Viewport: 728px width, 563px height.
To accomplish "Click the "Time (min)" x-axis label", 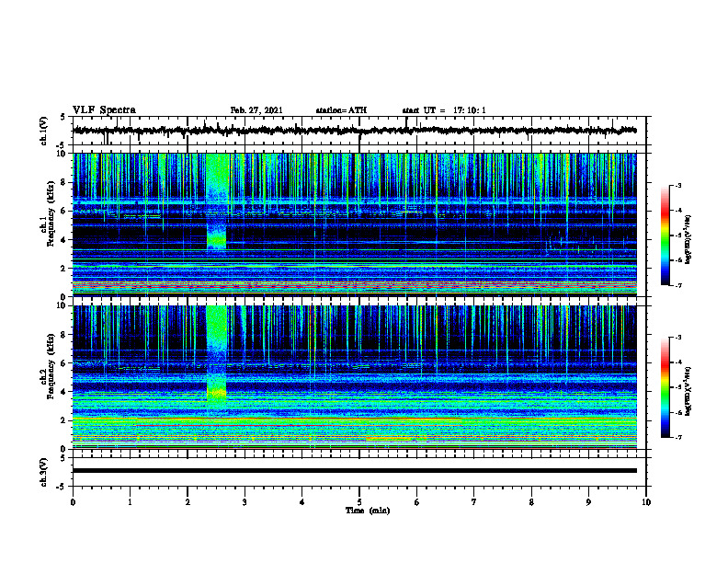I will coord(368,511).
